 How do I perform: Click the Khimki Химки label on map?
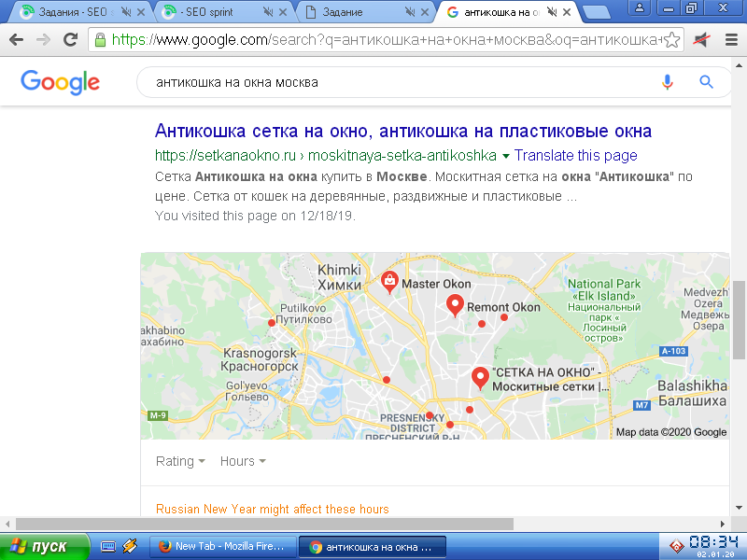tap(339, 277)
